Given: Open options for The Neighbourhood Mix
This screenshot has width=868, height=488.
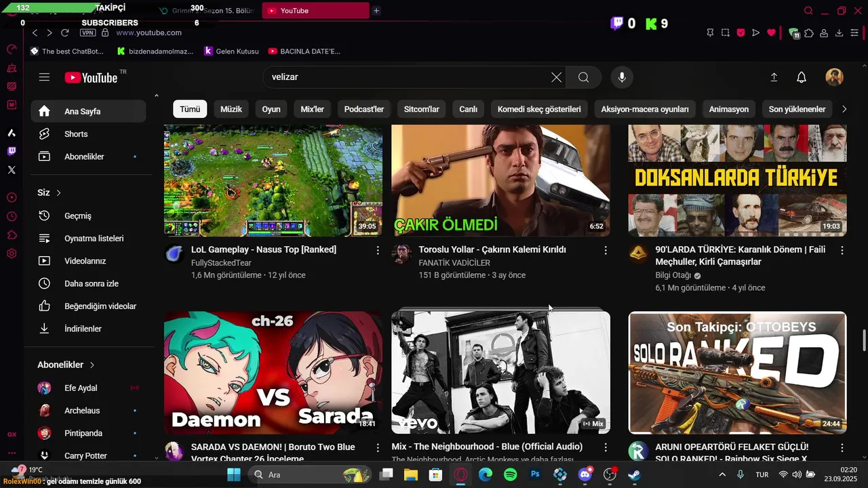Looking at the screenshot, I should (x=606, y=448).
